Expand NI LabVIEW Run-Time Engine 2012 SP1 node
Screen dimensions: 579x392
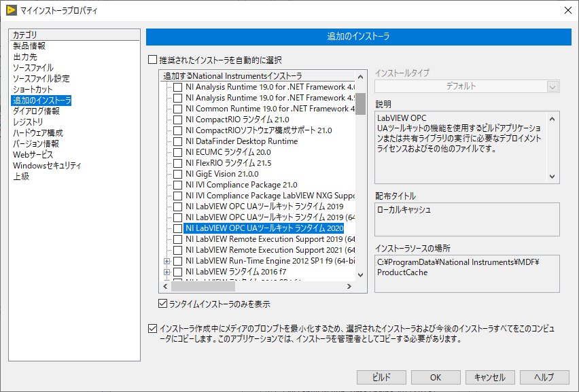(x=167, y=262)
